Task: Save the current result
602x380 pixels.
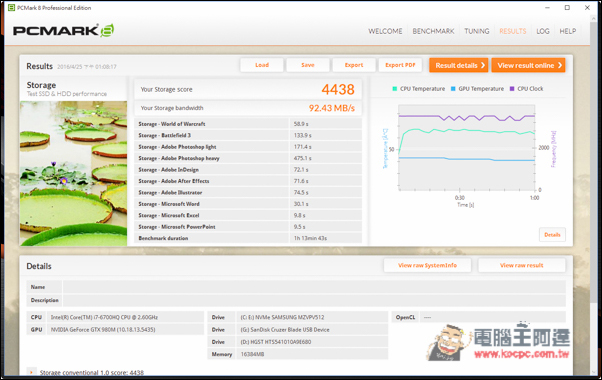Action: pyautogui.click(x=308, y=65)
